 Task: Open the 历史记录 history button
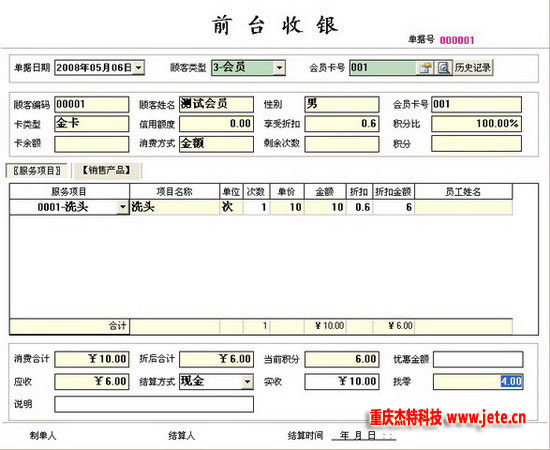(x=473, y=68)
